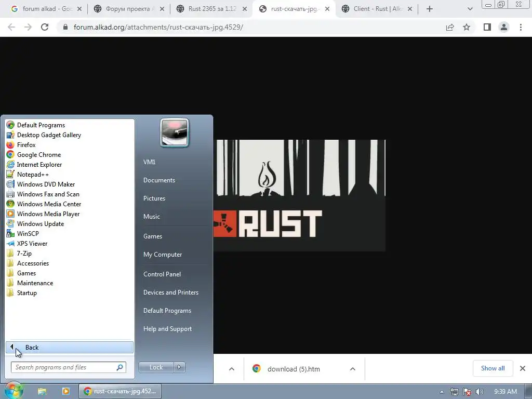Screen dimensions: 532x399
Task: Open Windows Explorer from the taskbar
Action: [42, 391]
